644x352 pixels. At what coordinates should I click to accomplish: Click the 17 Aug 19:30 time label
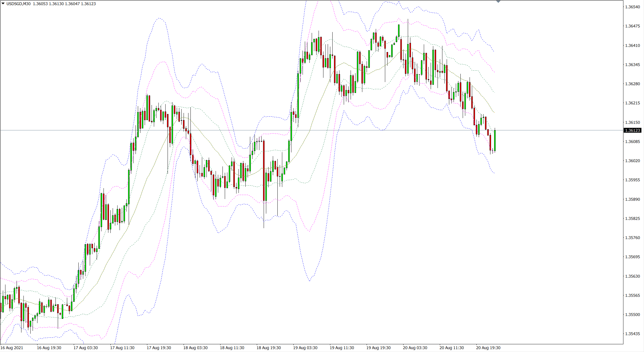159,348
